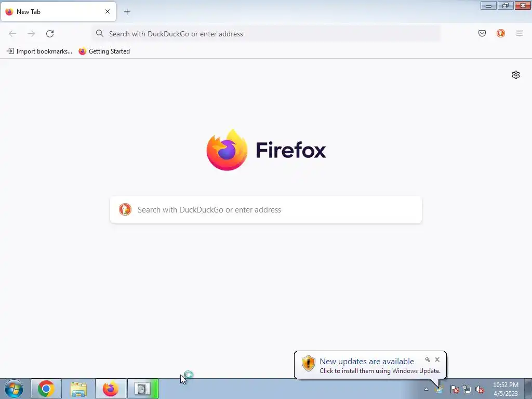The image size is (532, 399).
Task: Go back using the back arrow
Action: click(12, 34)
